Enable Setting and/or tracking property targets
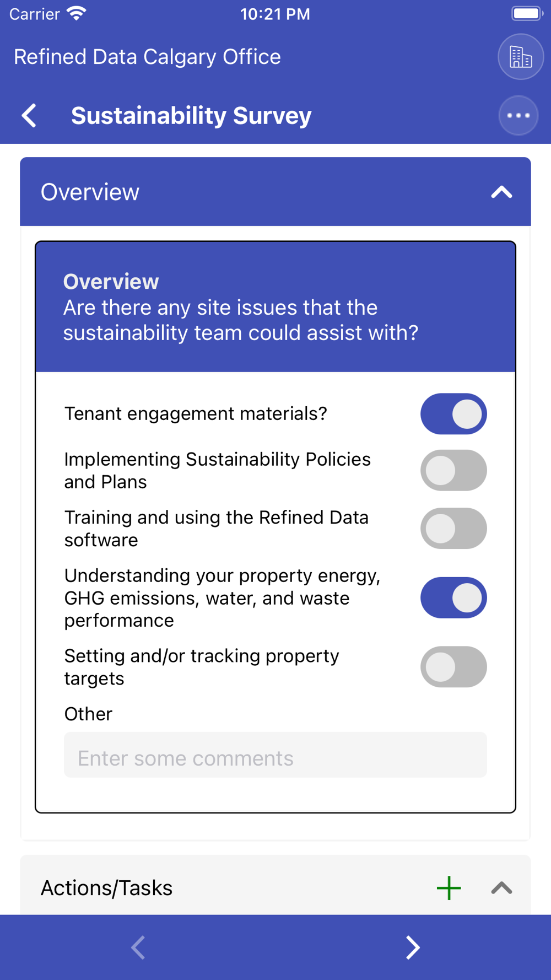Viewport: 551px width, 980px height. tap(453, 667)
